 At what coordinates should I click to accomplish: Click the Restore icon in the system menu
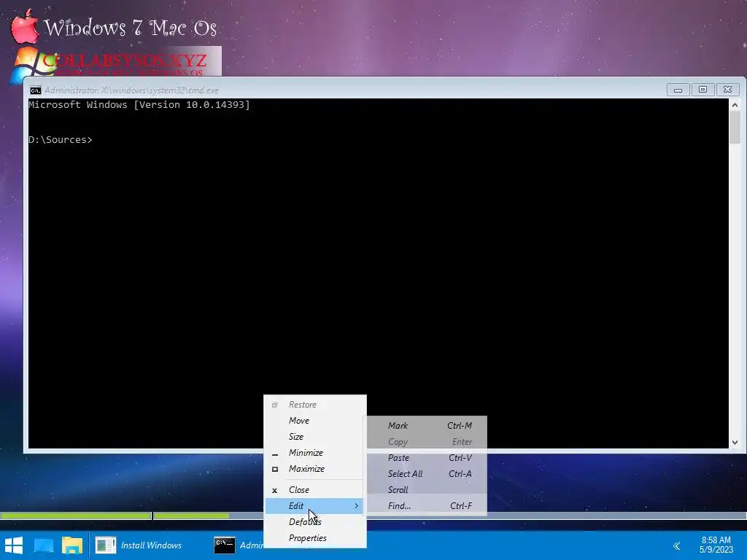click(275, 405)
